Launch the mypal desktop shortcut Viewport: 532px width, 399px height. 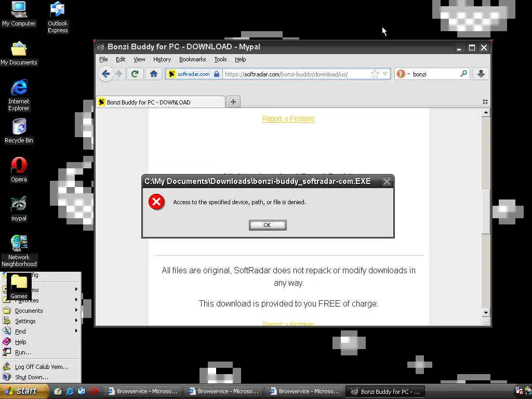19,209
